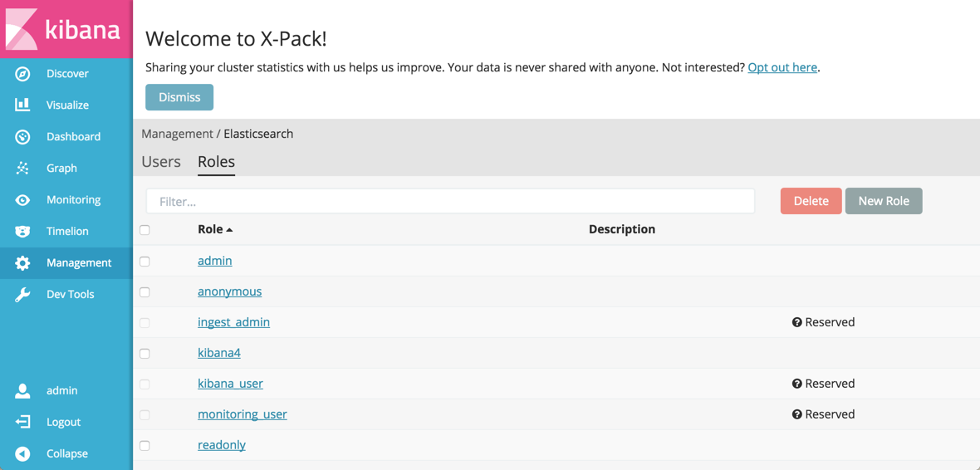The height and width of the screenshot is (470, 980).
Task: Check the admin role checkbox
Action: click(x=145, y=262)
